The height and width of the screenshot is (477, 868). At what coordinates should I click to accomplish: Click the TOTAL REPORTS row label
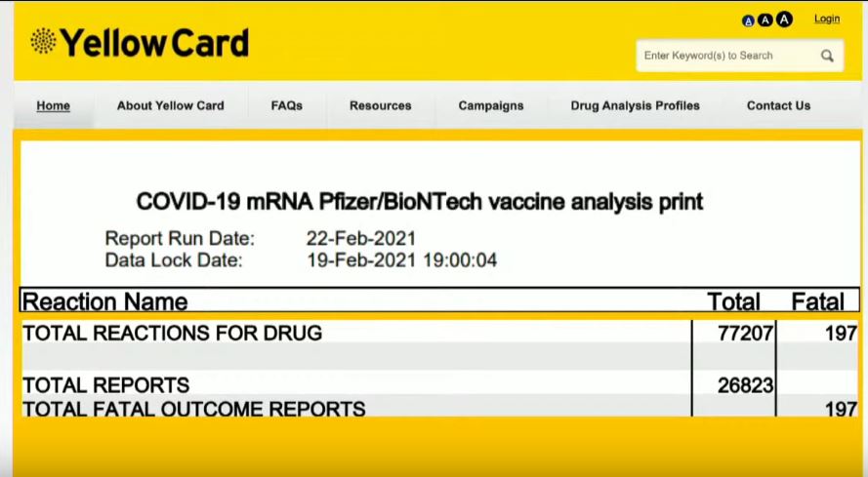coord(105,385)
